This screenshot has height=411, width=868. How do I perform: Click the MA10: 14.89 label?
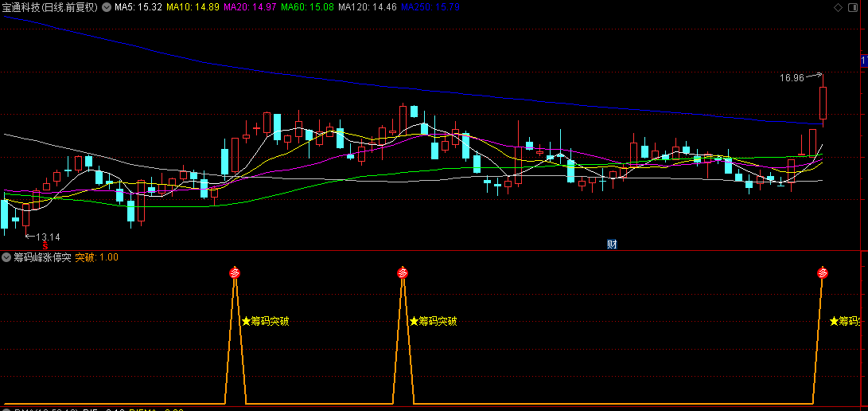point(193,7)
